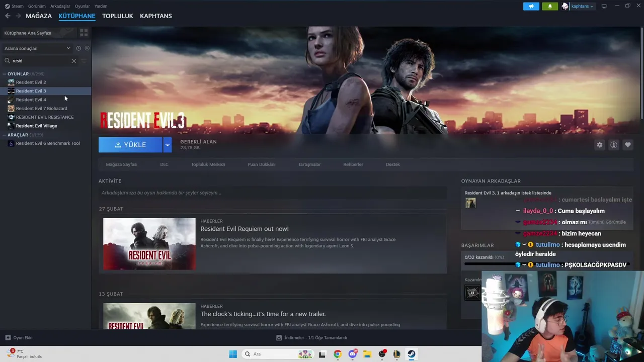Expand install options arrow beside YÜKLE
The width and height of the screenshot is (644, 362).
(167, 145)
